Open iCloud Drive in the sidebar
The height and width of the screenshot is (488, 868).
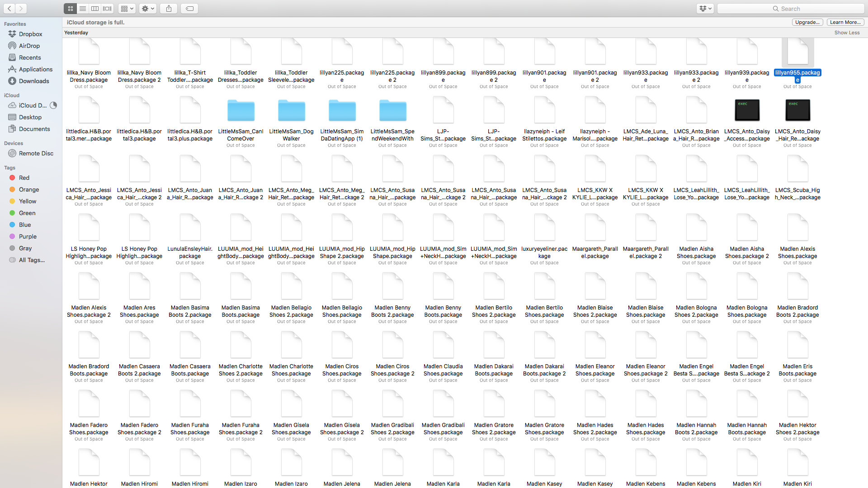click(x=33, y=105)
